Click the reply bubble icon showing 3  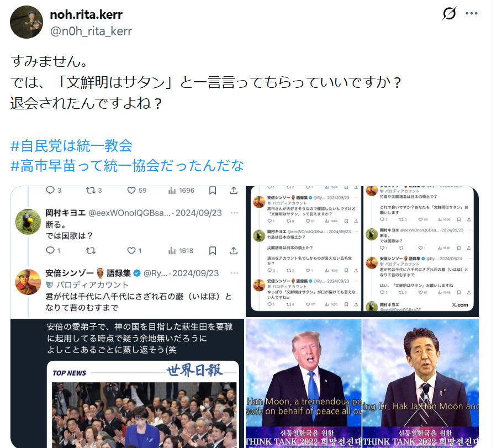coord(50,190)
